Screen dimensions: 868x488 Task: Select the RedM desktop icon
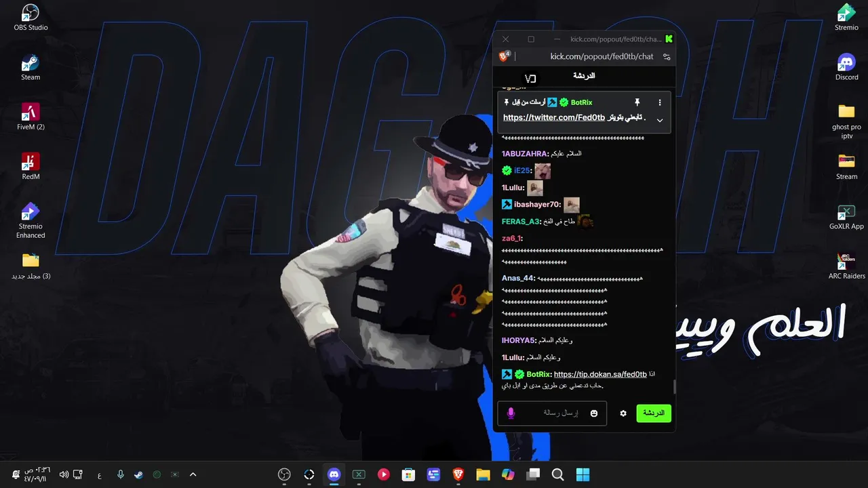pyautogui.click(x=31, y=167)
